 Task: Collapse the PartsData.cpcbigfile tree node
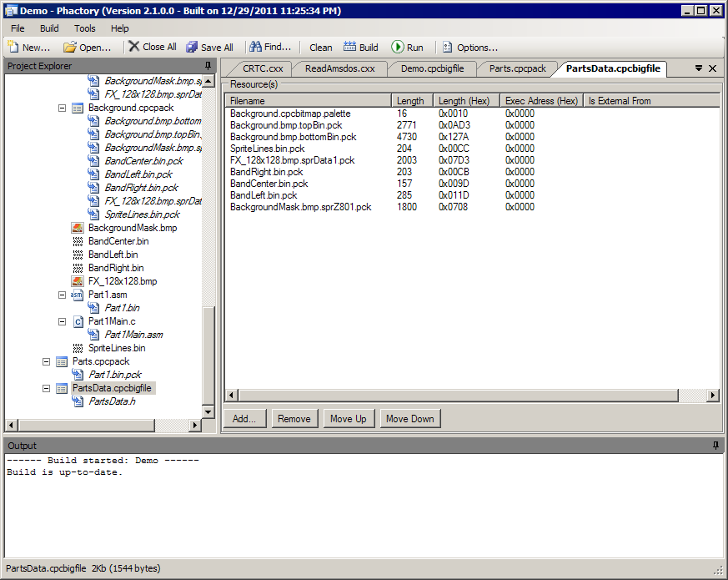click(x=46, y=388)
